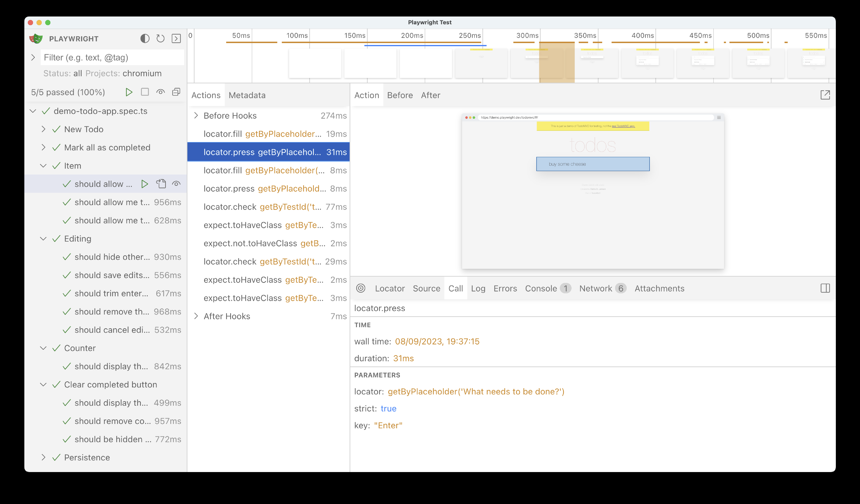This screenshot has width=860, height=504.
Task: Click the 'buy some cheese' input in snapshot
Action: point(593,164)
